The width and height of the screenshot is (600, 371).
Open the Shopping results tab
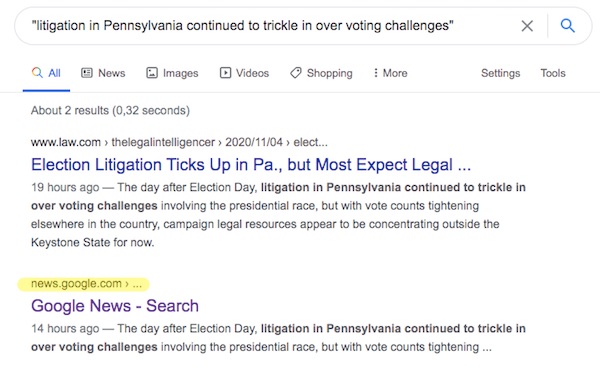[321, 73]
